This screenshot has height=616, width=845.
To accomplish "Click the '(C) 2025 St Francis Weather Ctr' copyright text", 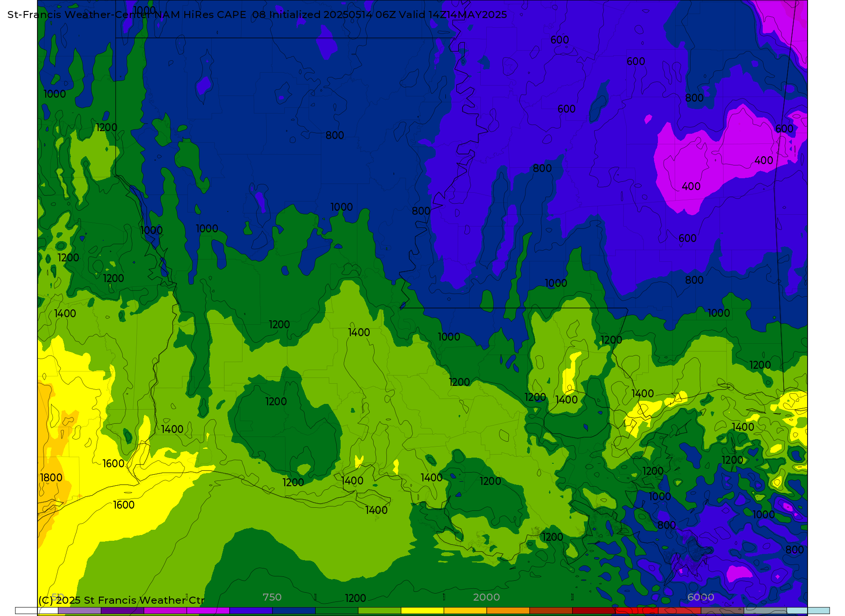I will point(121,600).
